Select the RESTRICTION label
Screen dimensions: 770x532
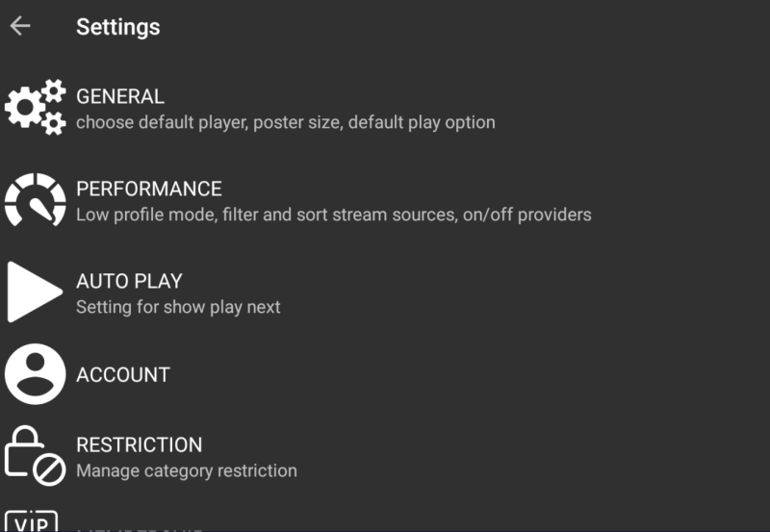tap(140, 444)
